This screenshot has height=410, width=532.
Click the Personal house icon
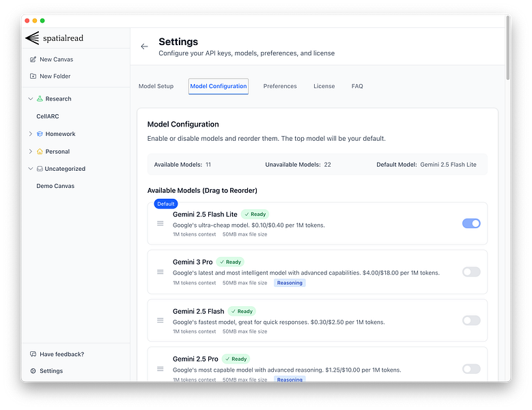[x=40, y=152]
